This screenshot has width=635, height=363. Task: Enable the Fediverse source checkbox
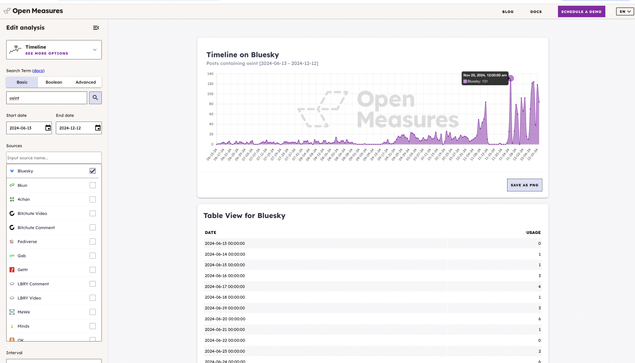(x=92, y=241)
